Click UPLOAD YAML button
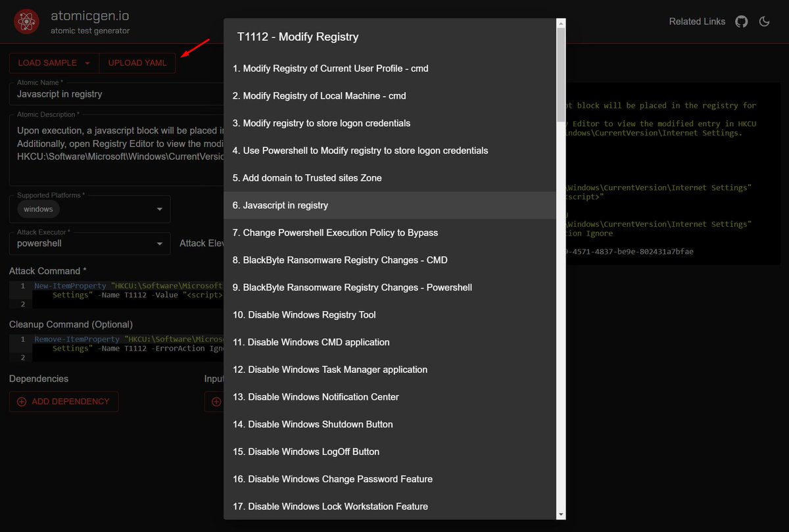Viewport: 789px width, 532px height. click(x=137, y=63)
